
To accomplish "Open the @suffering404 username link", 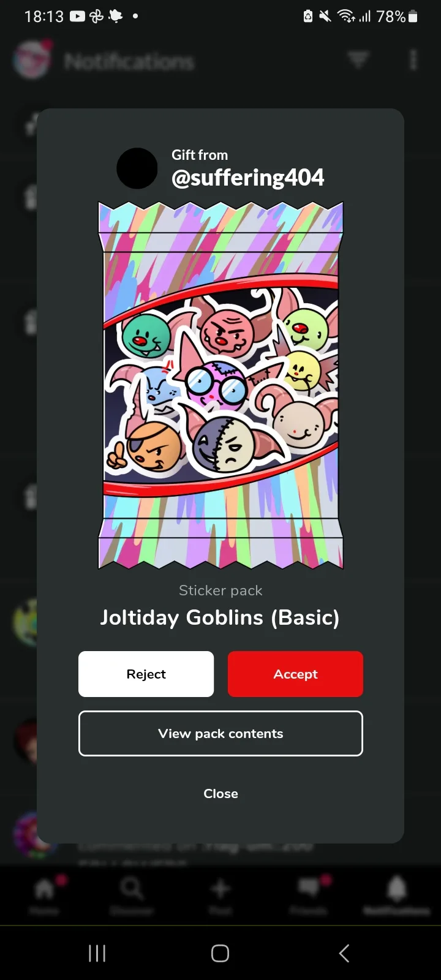I will [247, 178].
